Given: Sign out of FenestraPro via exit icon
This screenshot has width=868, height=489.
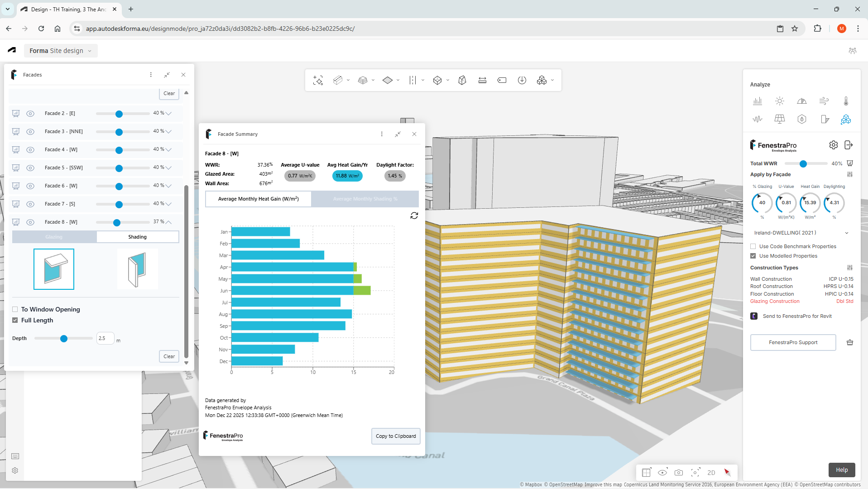Looking at the screenshot, I should click(x=849, y=145).
